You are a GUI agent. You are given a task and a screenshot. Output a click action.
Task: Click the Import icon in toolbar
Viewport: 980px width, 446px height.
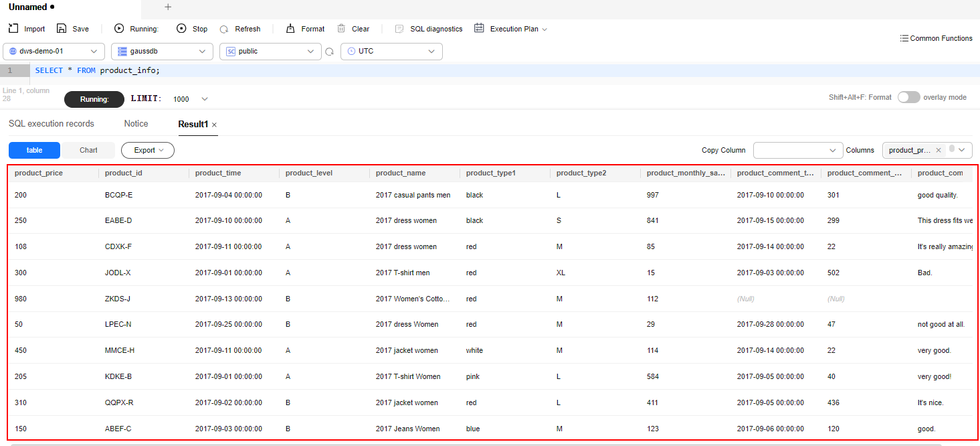coord(13,29)
